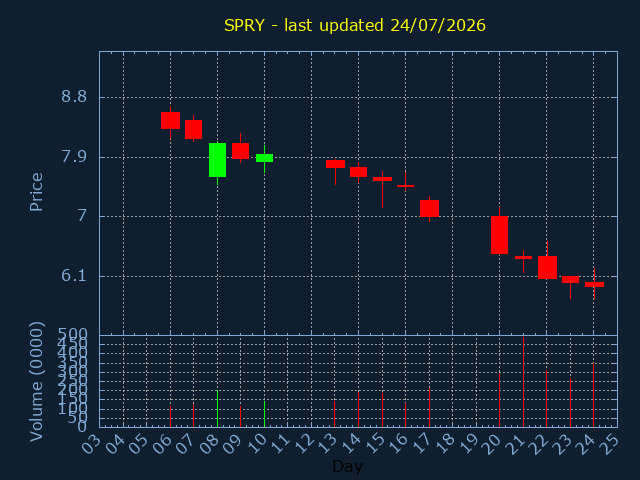
Task: Click the red volume bar for day 24
Action: [x=594, y=395]
